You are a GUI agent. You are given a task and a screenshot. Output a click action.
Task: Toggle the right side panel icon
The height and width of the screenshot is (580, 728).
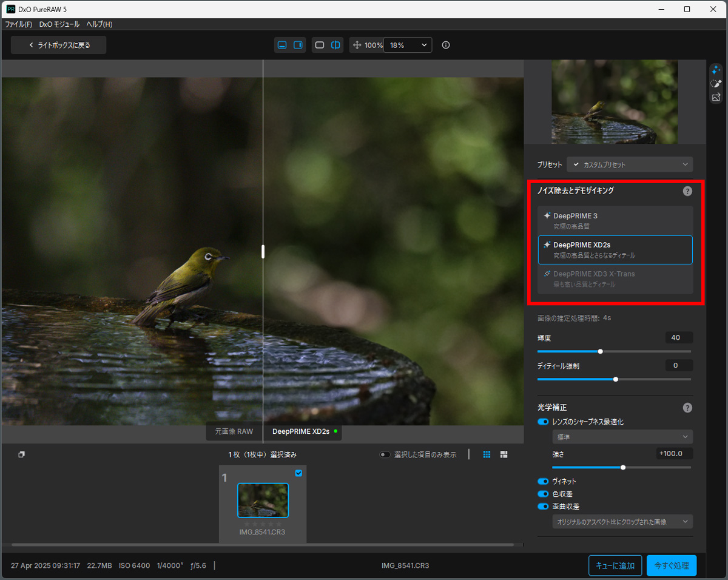[298, 45]
